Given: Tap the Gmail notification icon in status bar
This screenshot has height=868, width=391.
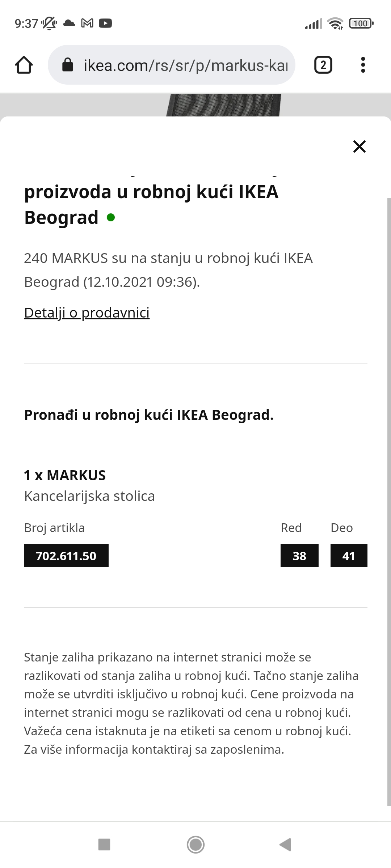Looking at the screenshot, I should tap(87, 24).
